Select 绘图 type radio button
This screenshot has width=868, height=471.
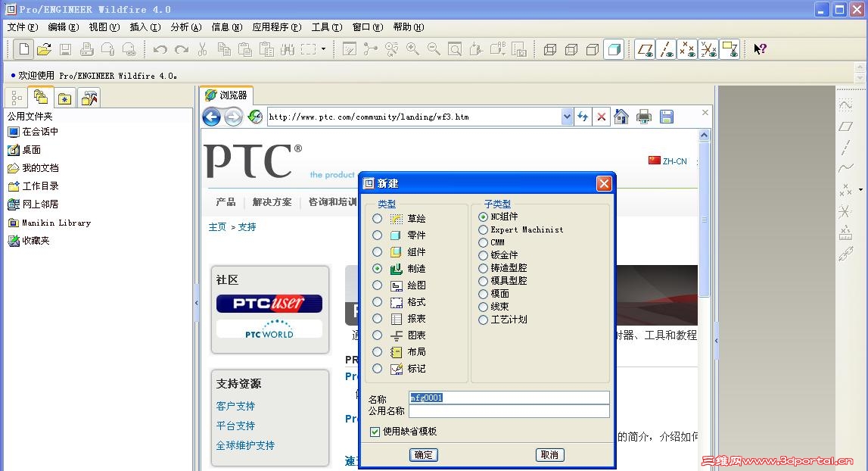[x=377, y=285]
